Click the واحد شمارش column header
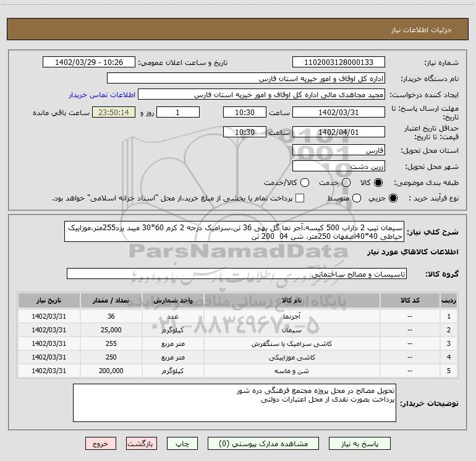This screenshot has width=476, height=461. pos(172,301)
